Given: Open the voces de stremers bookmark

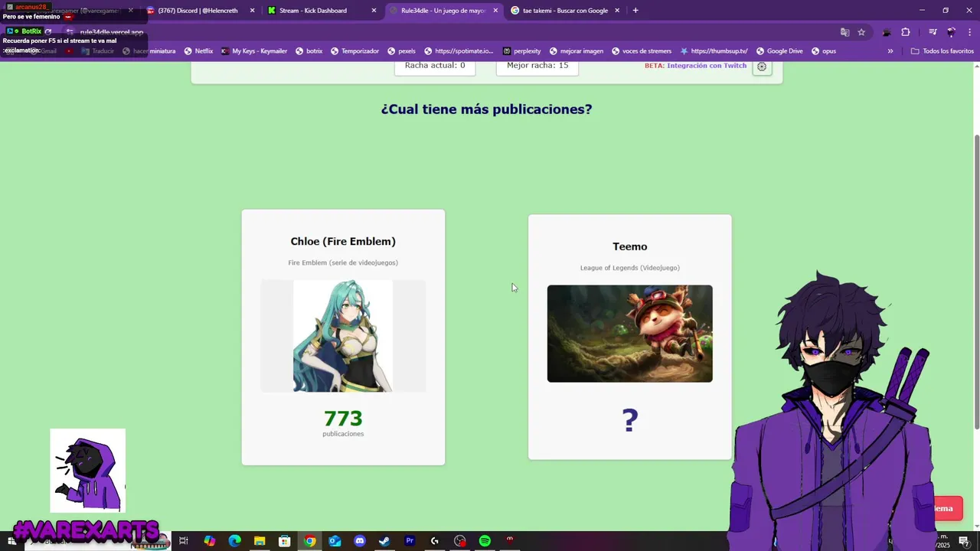Looking at the screenshot, I should pyautogui.click(x=641, y=51).
